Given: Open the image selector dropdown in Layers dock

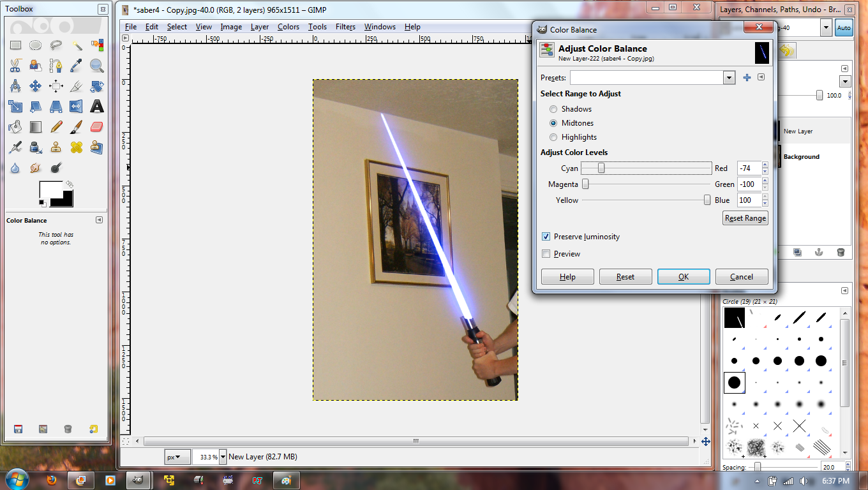Looking at the screenshot, I should pyautogui.click(x=826, y=27).
